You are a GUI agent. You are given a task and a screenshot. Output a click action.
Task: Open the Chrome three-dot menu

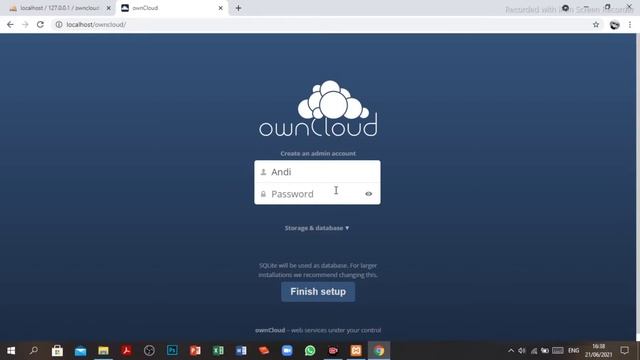(630, 25)
